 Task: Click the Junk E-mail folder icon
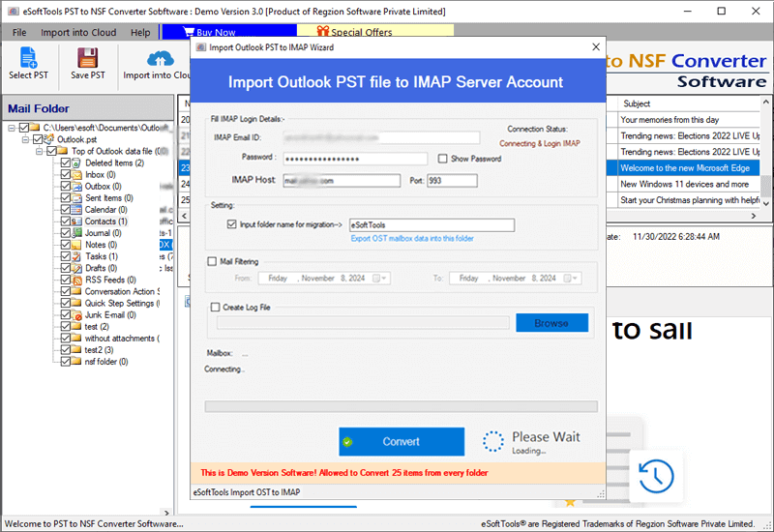click(x=76, y=315)
